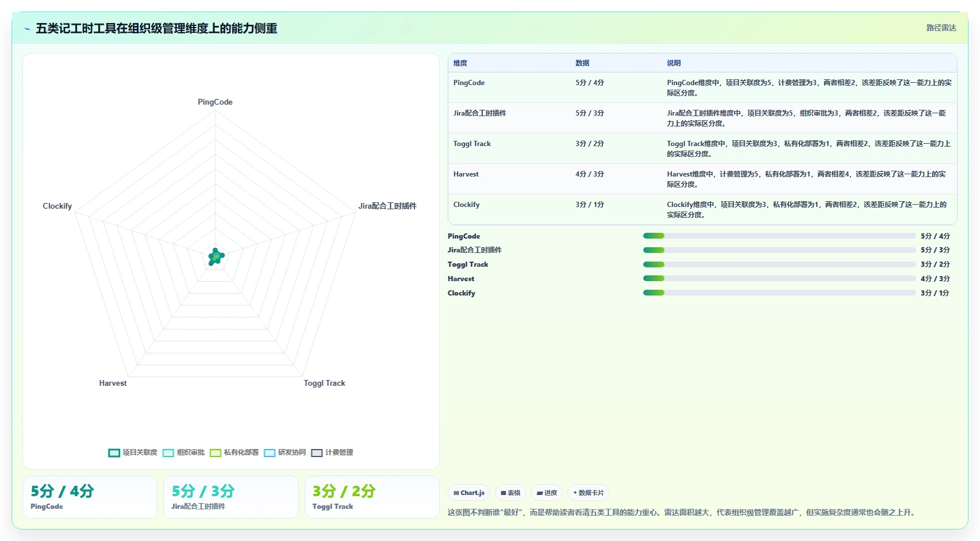
Task: Toggle the 组织审批 legend color box
Action: 168,453
